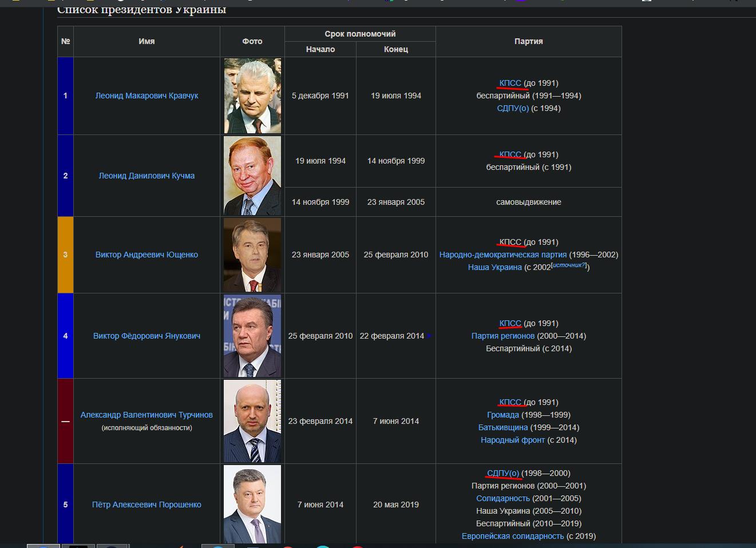The width and height of the screenshot is (756, 548).
Task: Click Petro Poroshenko's portrait photo
Action: 252,504
